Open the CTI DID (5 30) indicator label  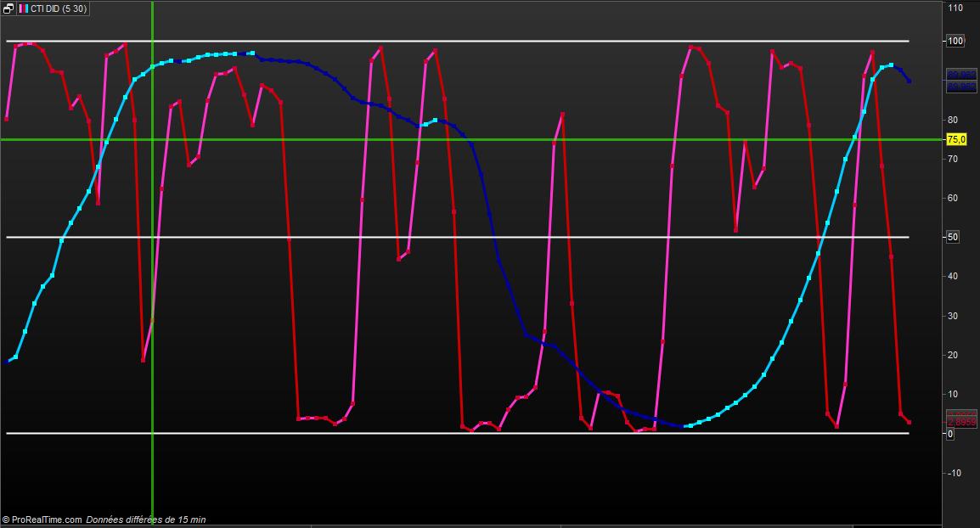pyautogui.click(x=59, y=8)
